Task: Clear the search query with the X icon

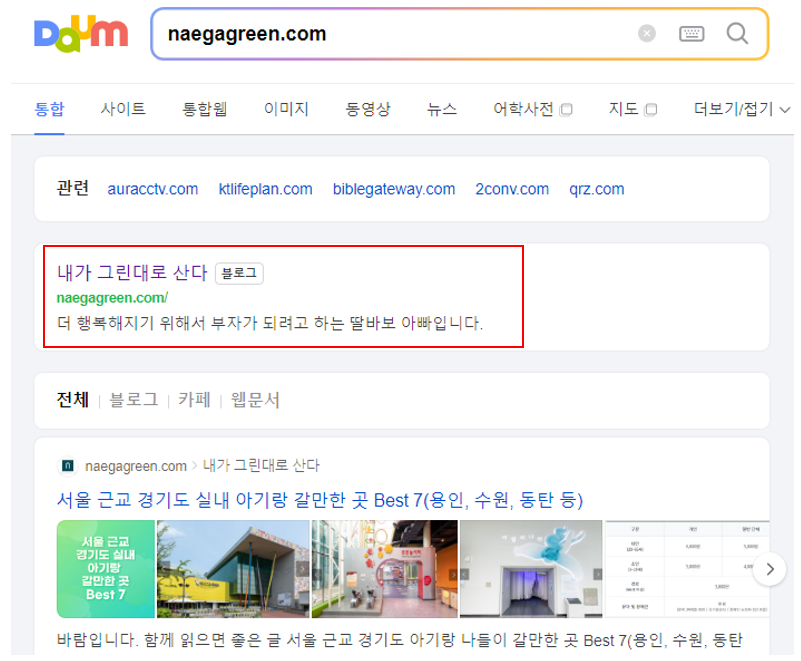Action: pos(646,35)
